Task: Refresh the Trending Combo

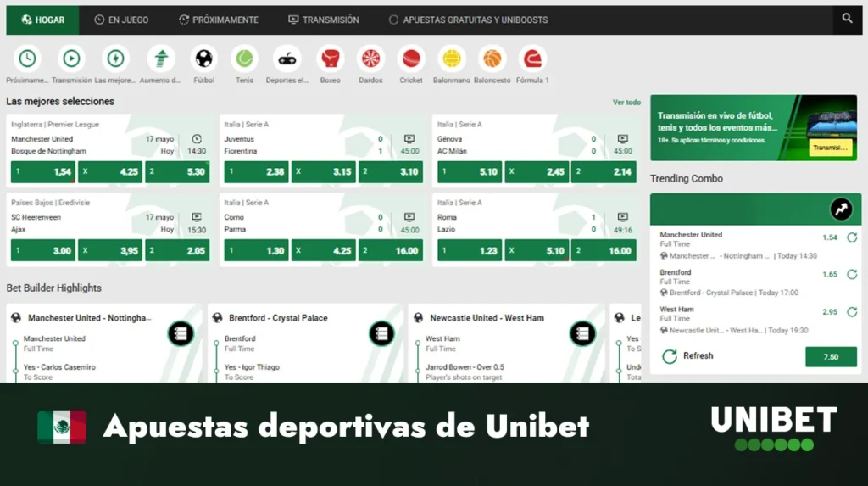Action: click(x=687, y=355)
